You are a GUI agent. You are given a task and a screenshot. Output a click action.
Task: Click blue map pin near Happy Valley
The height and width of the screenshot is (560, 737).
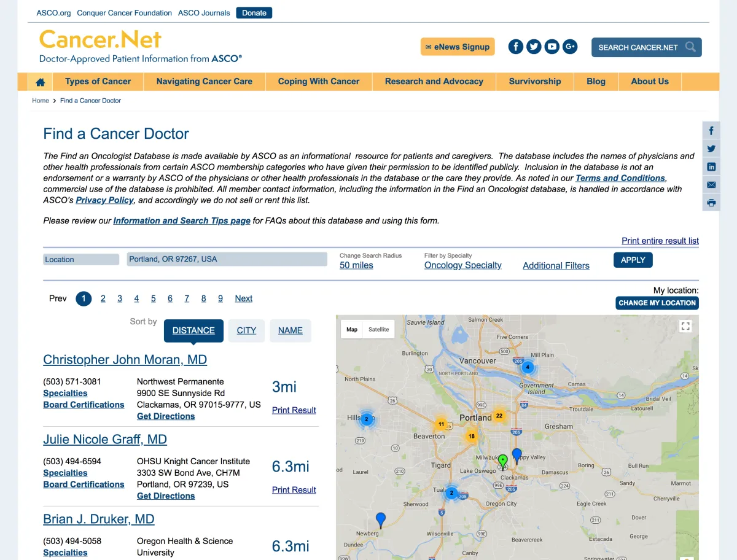coord(517,456)
